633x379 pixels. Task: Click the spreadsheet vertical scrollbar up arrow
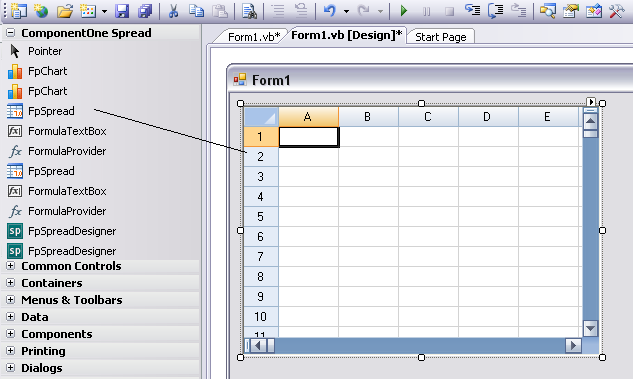pos(590,121)
